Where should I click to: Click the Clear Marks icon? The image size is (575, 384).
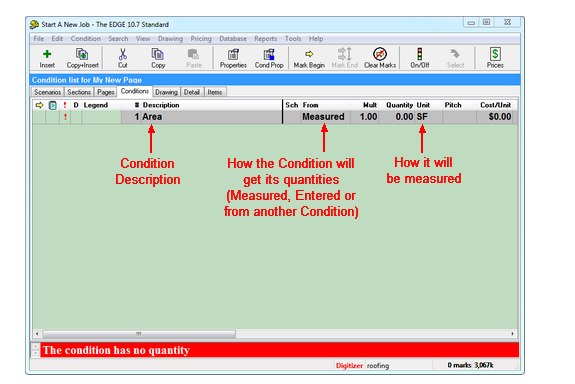tap(380, 54)
